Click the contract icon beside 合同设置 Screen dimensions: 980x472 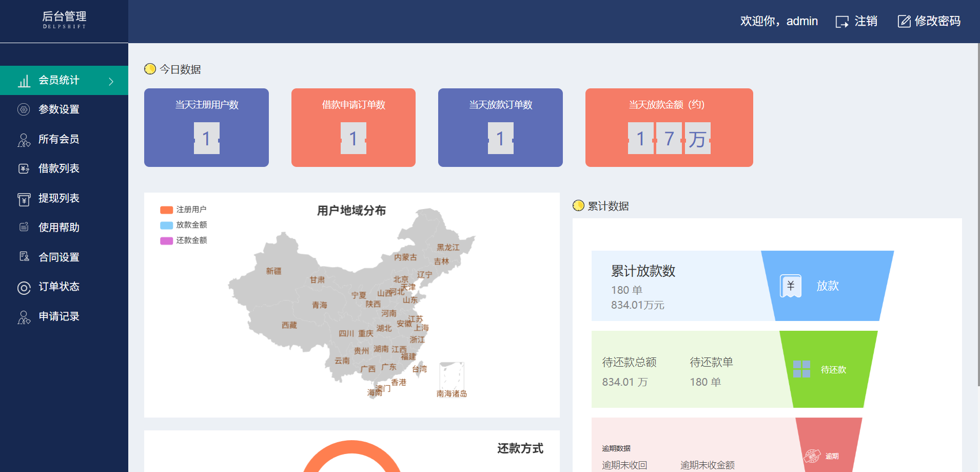pyautogui.click(x=24, y=257)
